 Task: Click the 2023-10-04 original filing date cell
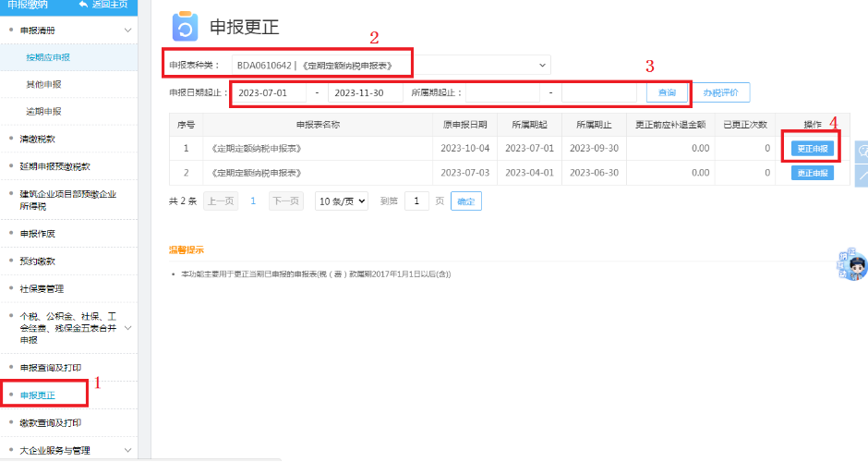[x=465, y=149]
